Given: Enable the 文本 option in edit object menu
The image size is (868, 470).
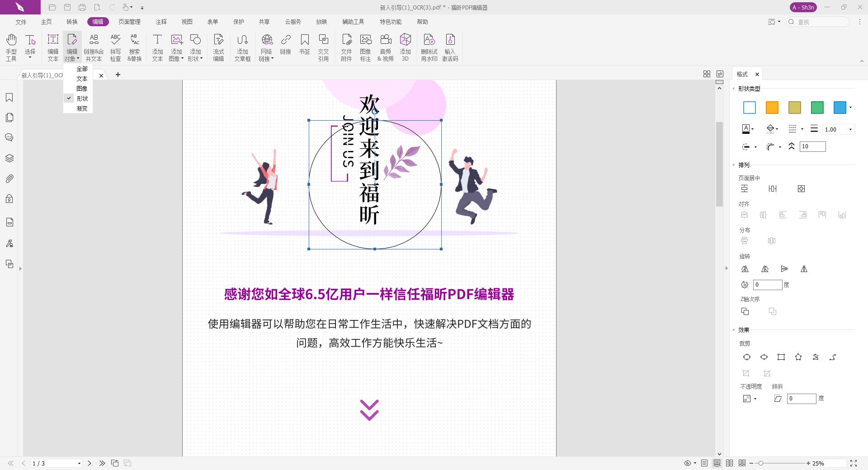Looking at the screenshot, I should click(x=82, y=78).
